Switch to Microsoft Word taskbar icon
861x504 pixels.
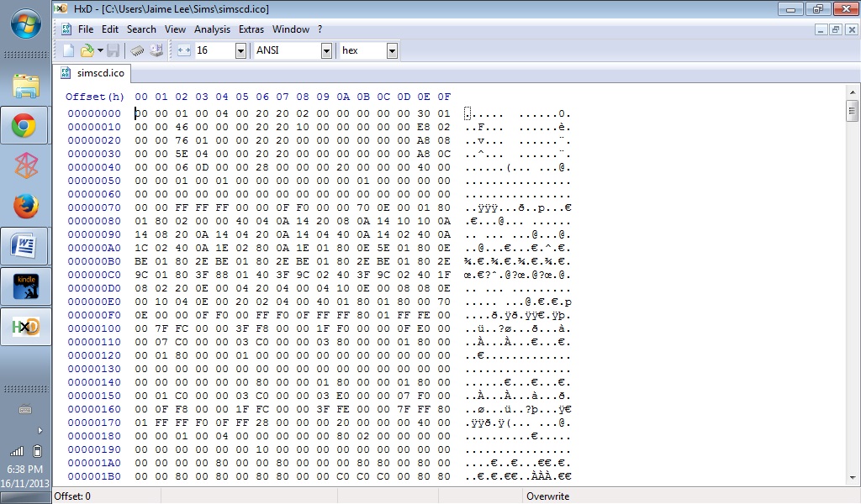24,246
